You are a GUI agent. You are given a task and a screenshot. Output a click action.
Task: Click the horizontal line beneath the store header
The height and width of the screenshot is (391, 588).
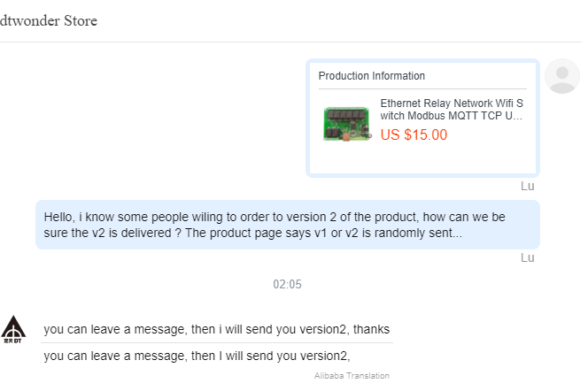tap(291, 42)
